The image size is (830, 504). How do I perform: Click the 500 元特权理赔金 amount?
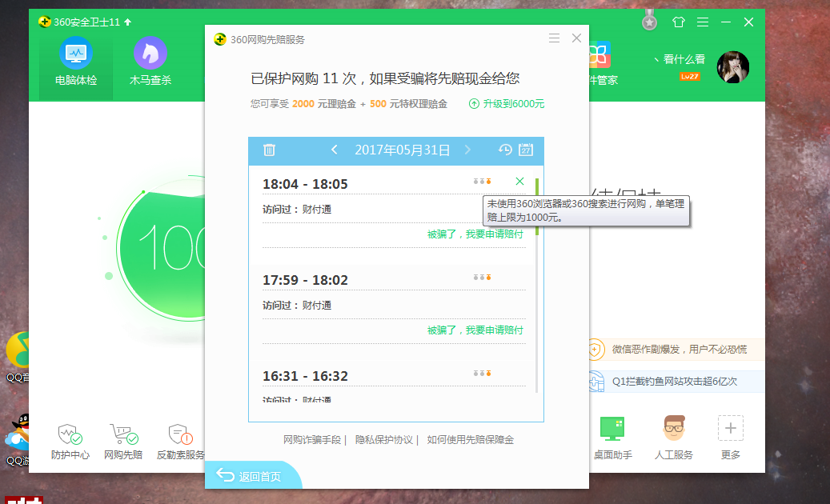point(408,104)
